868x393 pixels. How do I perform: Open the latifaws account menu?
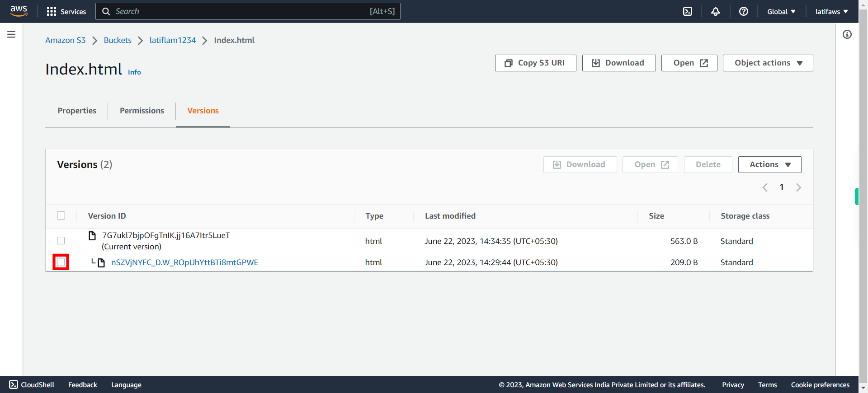(x=831, y=11)
